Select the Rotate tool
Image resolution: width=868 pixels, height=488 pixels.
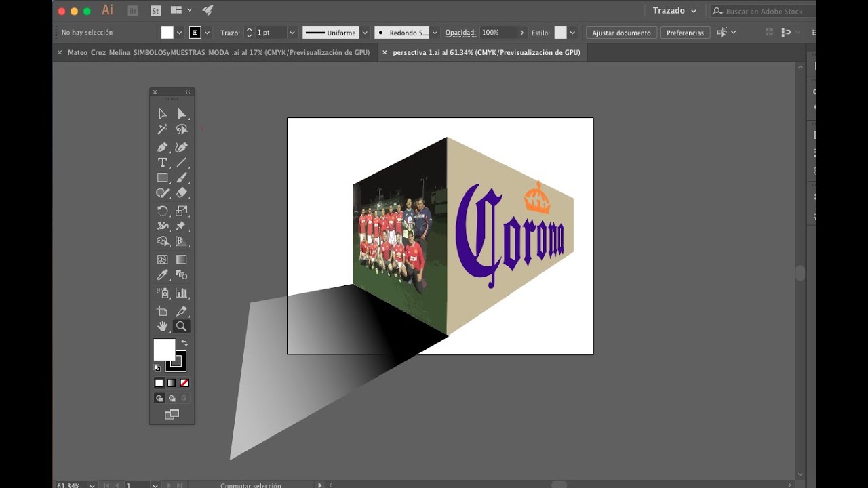point(163,211)
